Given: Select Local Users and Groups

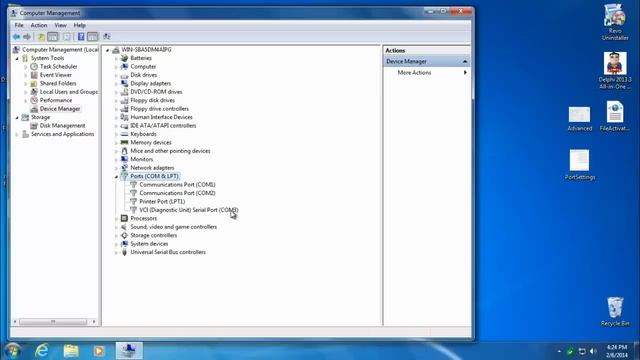Looking at the screenshot, I should tap(69, 92).
